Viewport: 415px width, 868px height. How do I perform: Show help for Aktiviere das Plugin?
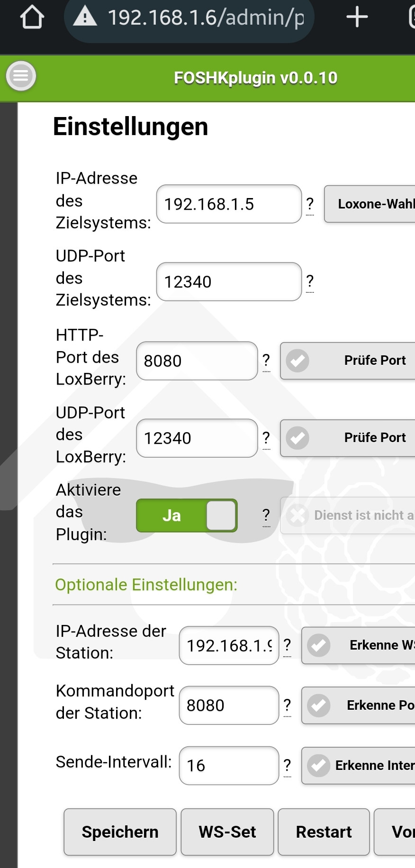click(x=266, y=515)
